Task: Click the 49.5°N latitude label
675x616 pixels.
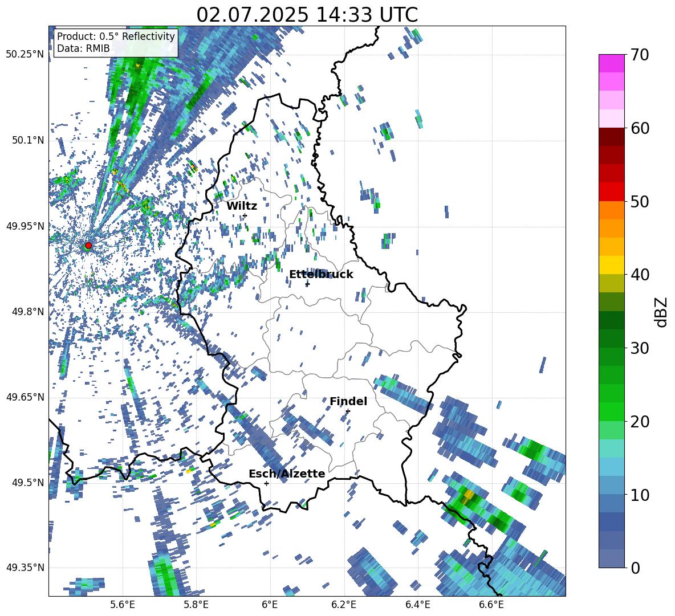Action: (28, 483)
